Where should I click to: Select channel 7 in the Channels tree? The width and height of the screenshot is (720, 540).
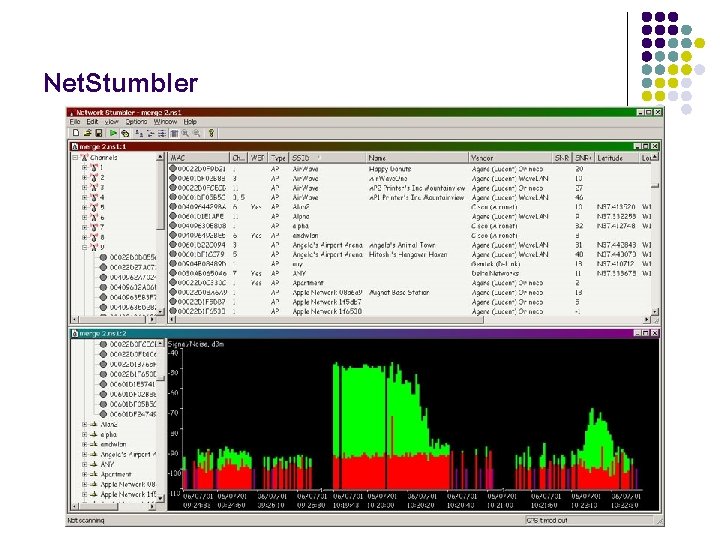pyautogui.click(x=103, y=227)
